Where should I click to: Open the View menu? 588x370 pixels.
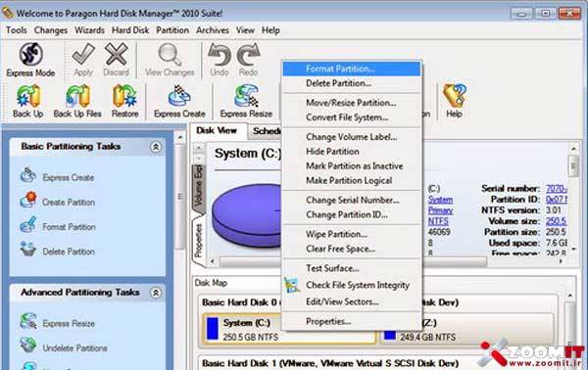[245, 30]
